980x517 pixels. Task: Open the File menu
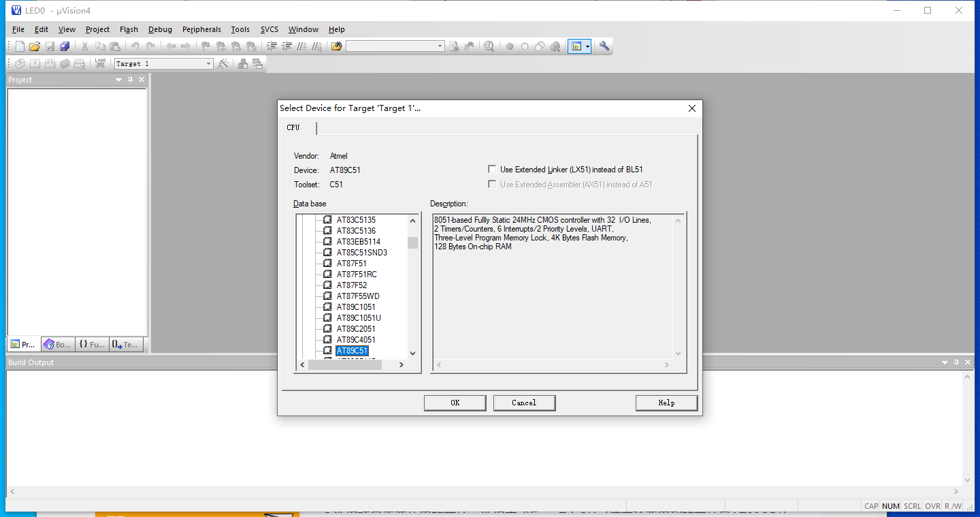(18, 29)
